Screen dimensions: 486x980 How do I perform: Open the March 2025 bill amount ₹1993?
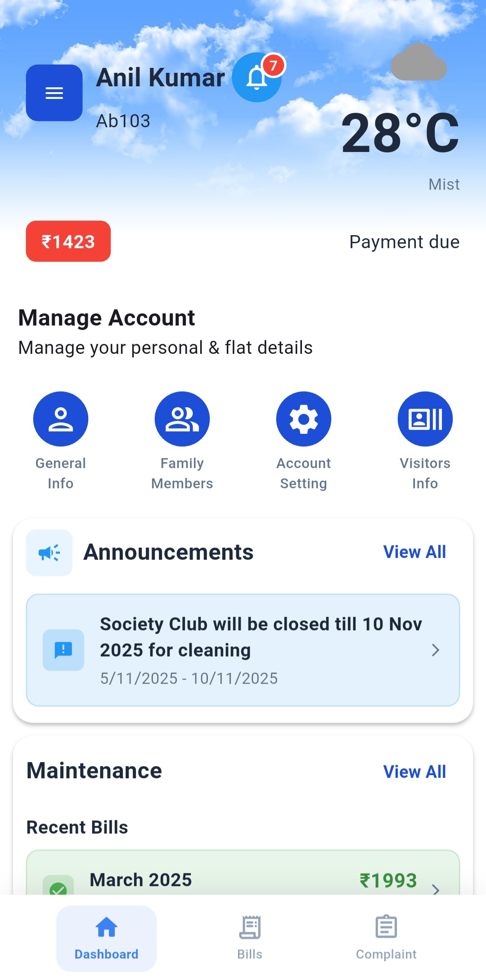click(x=388, y=880)
